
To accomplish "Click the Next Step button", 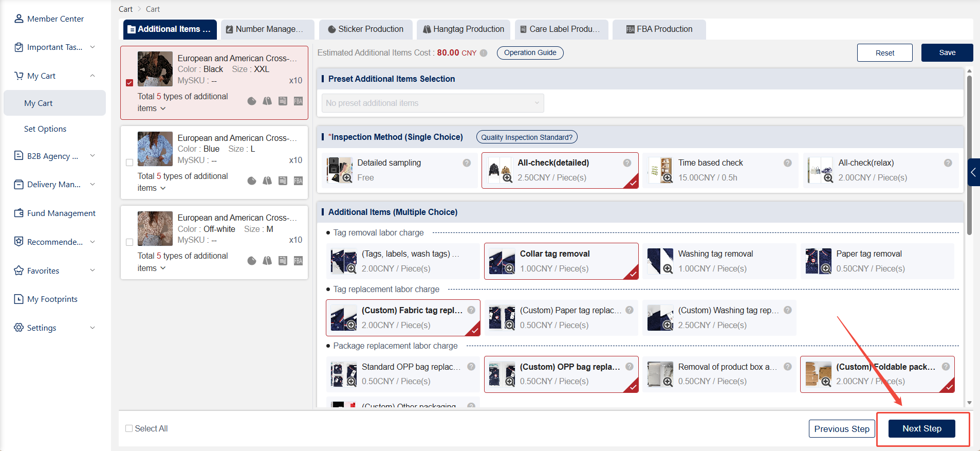I will (922, 428).
